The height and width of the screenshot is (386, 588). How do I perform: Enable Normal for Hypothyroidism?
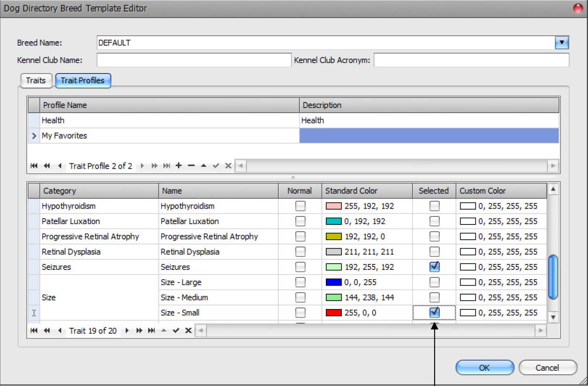point(300,206)
